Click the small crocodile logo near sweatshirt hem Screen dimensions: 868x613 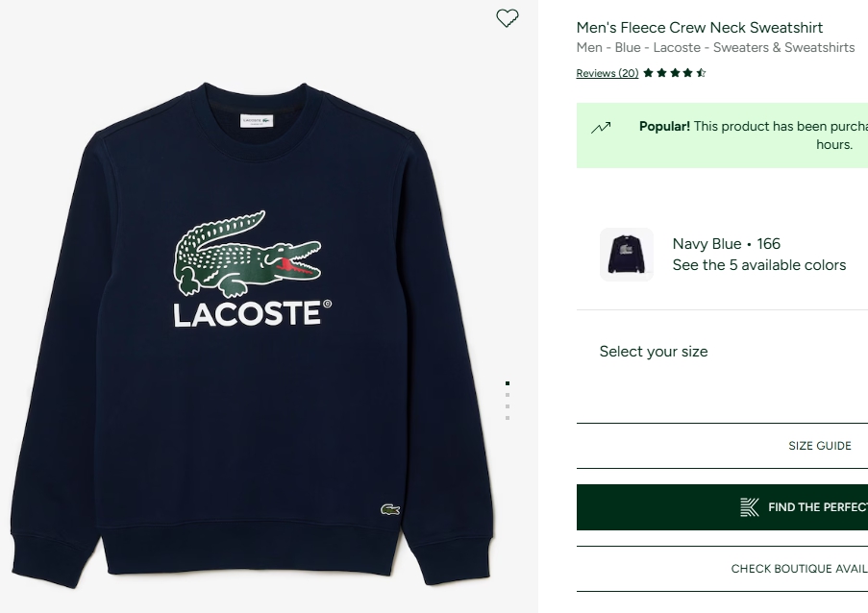[390, 509]
